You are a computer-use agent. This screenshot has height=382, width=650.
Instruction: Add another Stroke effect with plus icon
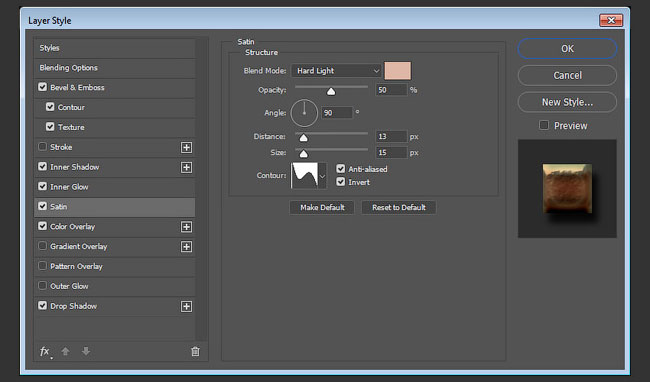pyautogui.click(x=187, y=147)
